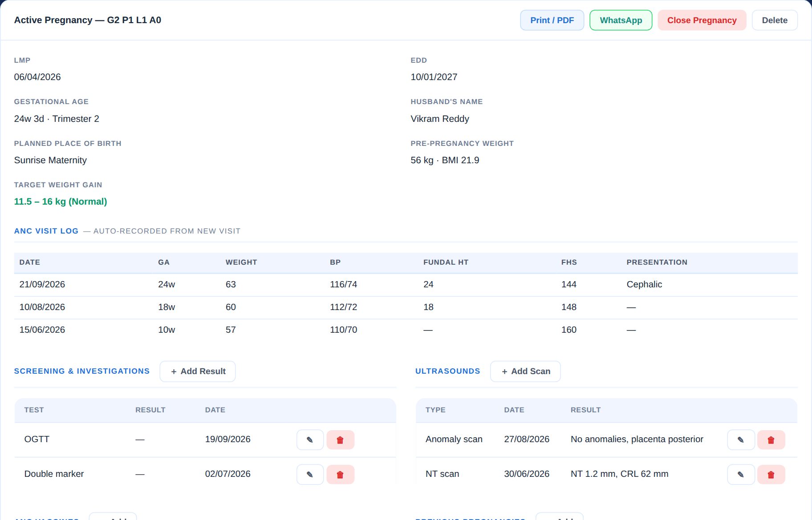Image resolution: width=812 pixels, height=520 pixels.
Task: Select Anomaly scan type cell
Action: coord(454,439)
